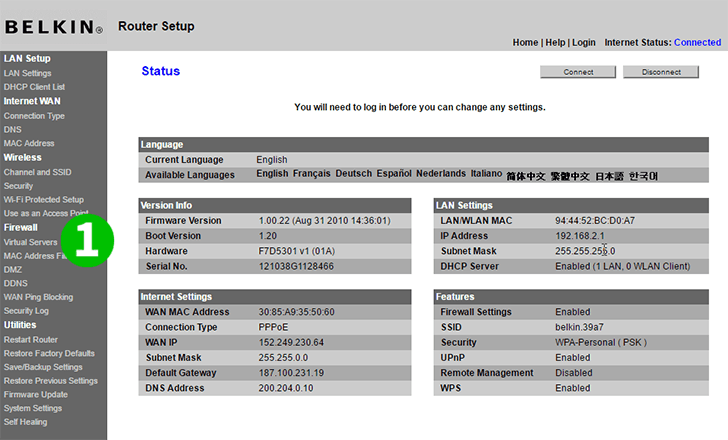Open the DMZ settings

13,270
